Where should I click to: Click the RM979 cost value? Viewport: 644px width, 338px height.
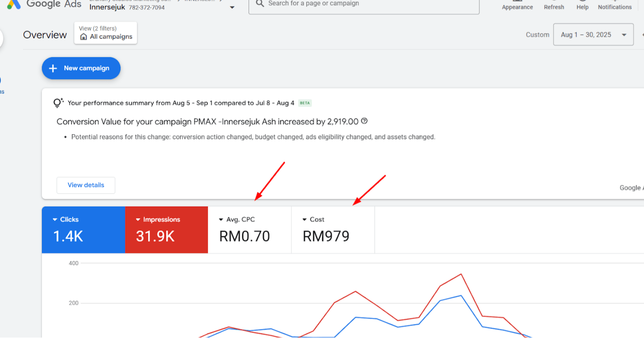point(326,236)
